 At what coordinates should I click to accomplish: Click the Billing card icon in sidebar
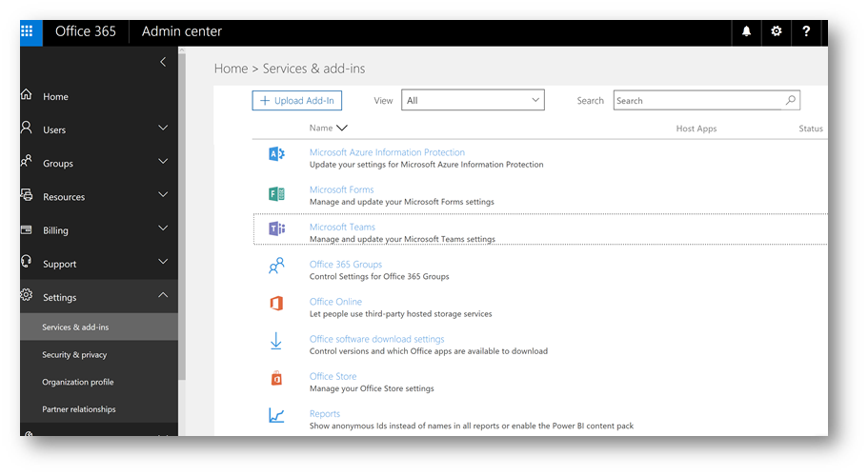point(26,229)
